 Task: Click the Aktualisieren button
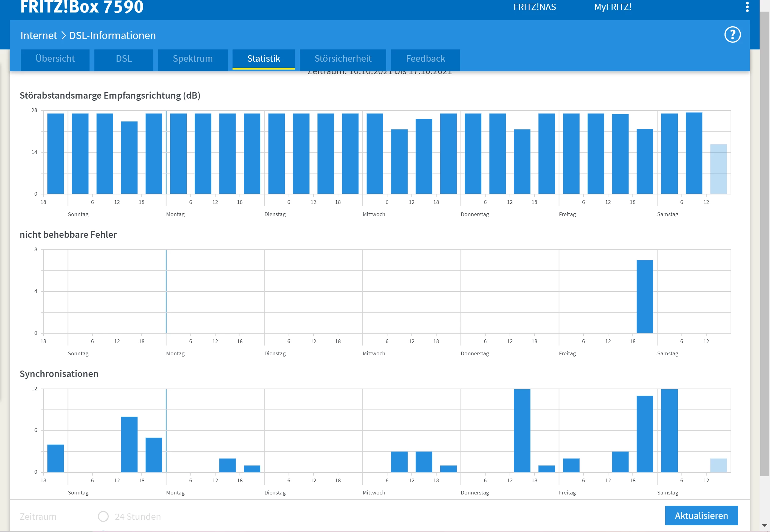pos(701,515)
